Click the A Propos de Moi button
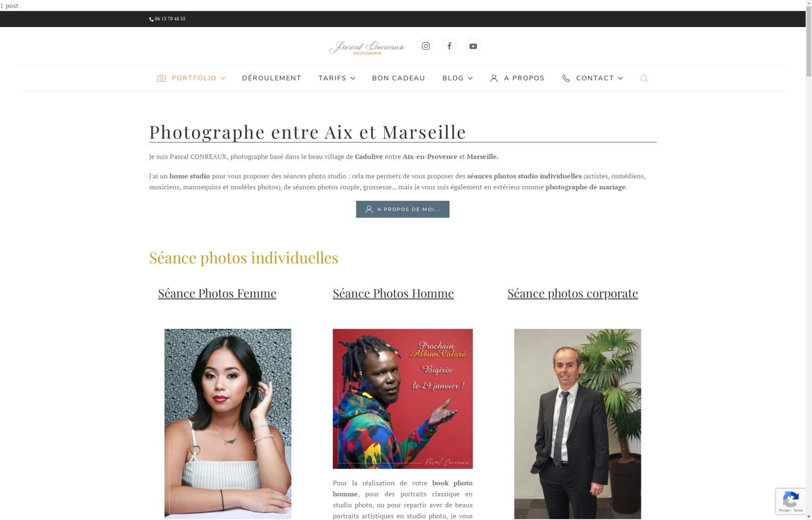This screenshot has width=812, height=520. 403,209
